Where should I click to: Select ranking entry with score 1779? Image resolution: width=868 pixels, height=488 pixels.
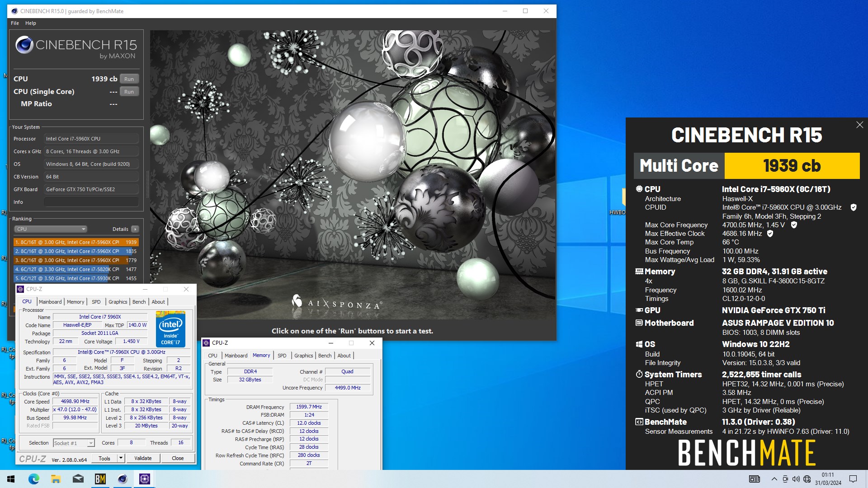pos(75,260)
